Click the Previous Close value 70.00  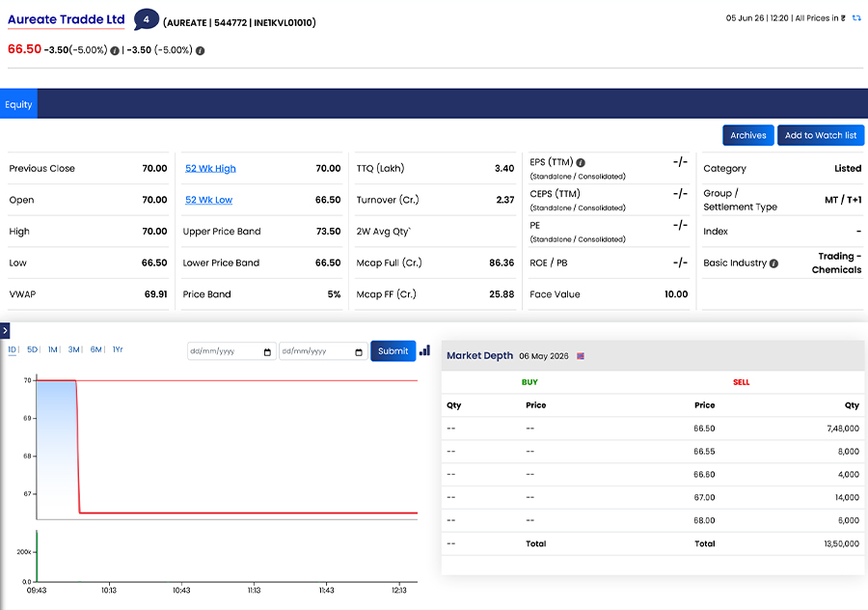pyautogui.click(x=154, y=168)
